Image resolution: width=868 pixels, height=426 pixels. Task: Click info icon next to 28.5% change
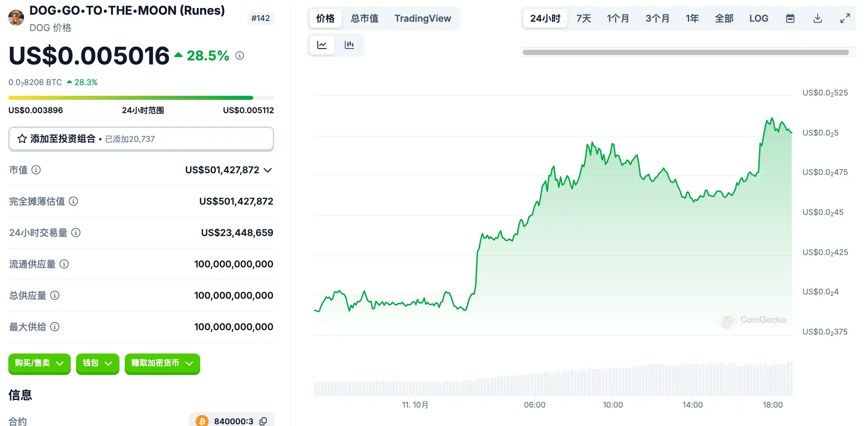point(240,56)
